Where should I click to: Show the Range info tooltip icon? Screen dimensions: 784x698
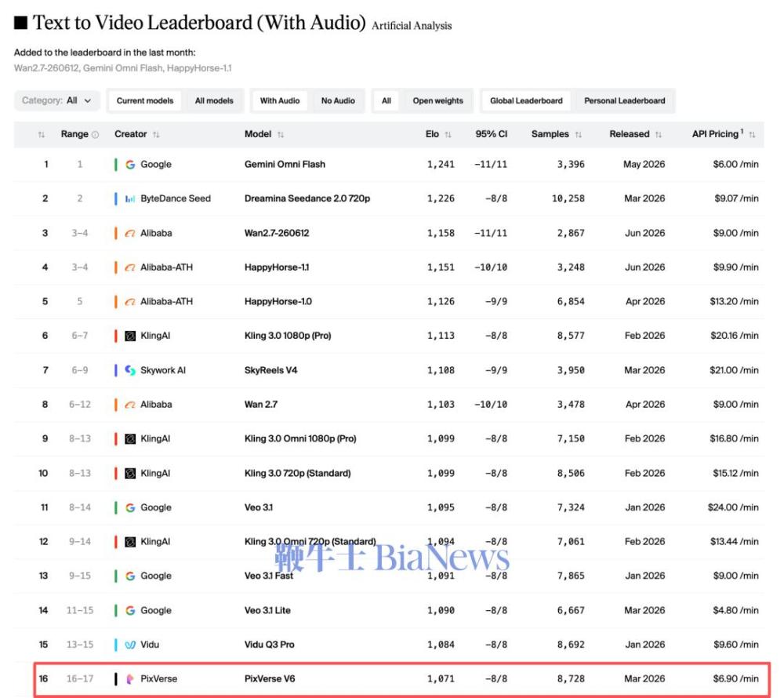tap(96, 134)
